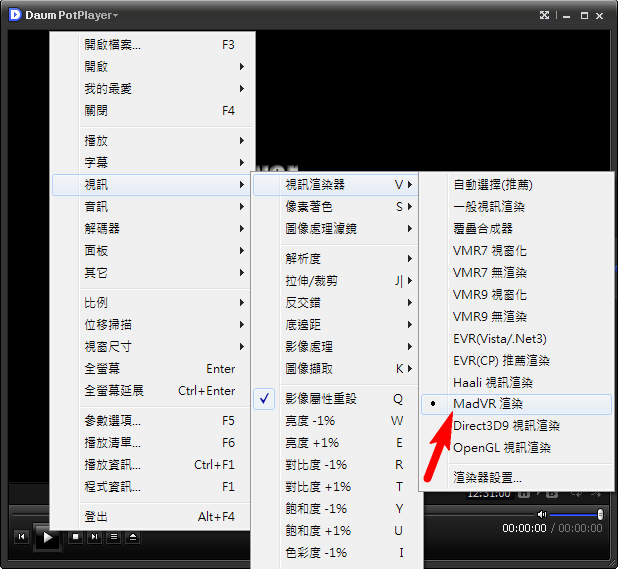This screenshot has height=569, width=618.
Task: Minimize the PotPlayer window
Action: (567, 16)
